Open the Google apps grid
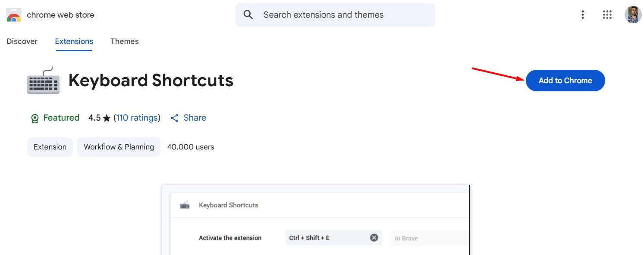The height and width of the screenshot is (255, 644). coord(607,15)
